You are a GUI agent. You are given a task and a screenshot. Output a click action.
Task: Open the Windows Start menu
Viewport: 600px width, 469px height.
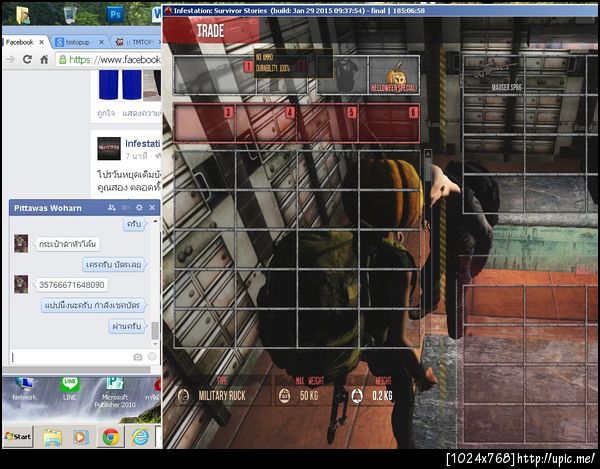click(x=18, y=436)
